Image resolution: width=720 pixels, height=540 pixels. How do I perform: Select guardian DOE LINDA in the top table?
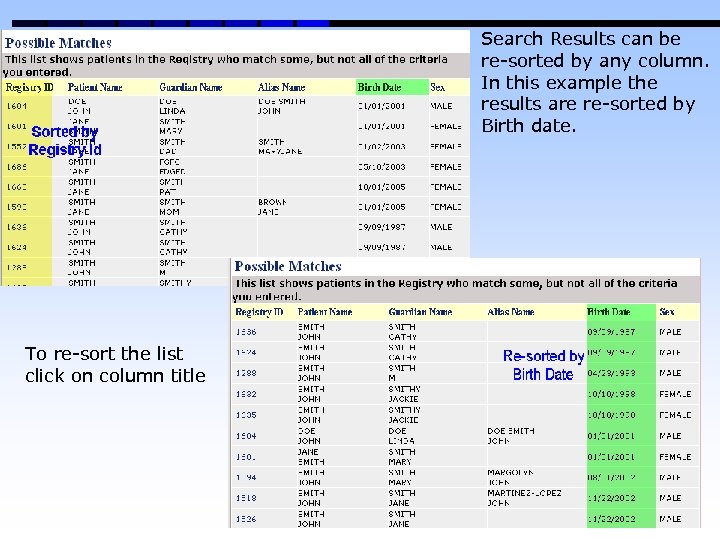click(x=172, y=106)
